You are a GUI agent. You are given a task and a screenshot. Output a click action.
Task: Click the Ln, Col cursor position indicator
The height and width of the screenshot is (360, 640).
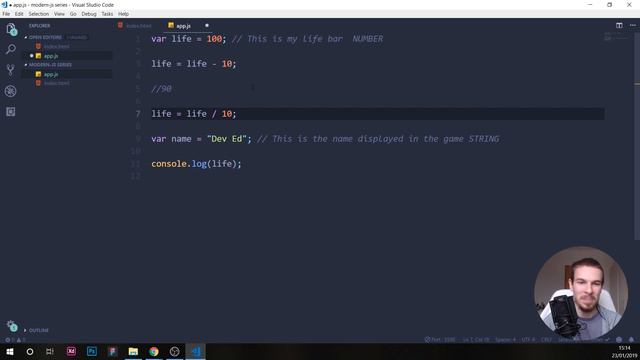click(x=476, y=340)
